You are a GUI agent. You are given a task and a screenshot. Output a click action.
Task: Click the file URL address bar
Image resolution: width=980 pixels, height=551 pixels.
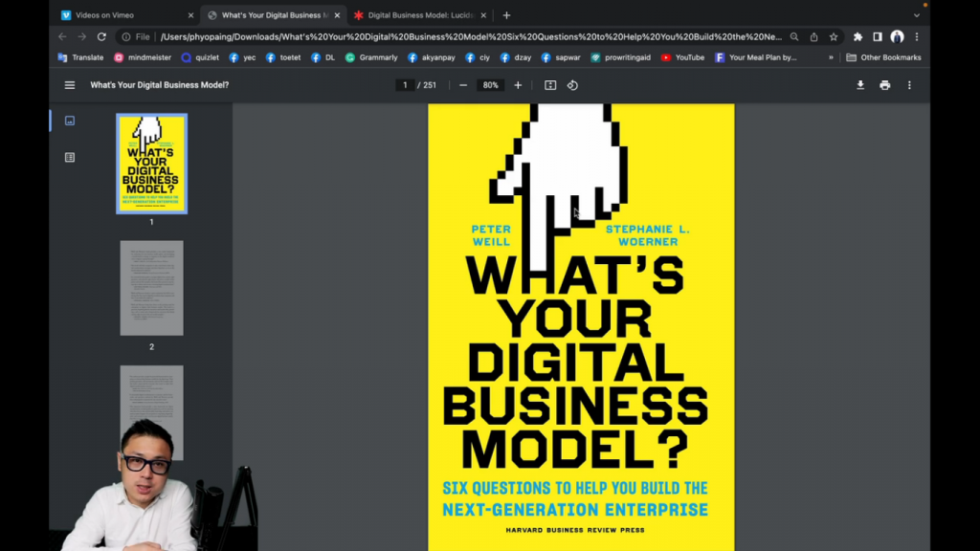click(471, 37)
